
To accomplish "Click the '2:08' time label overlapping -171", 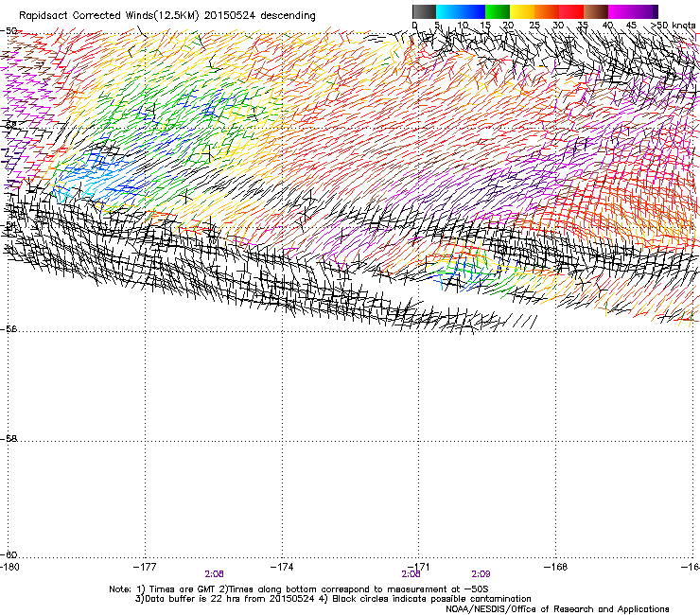I will coord(411,574).
